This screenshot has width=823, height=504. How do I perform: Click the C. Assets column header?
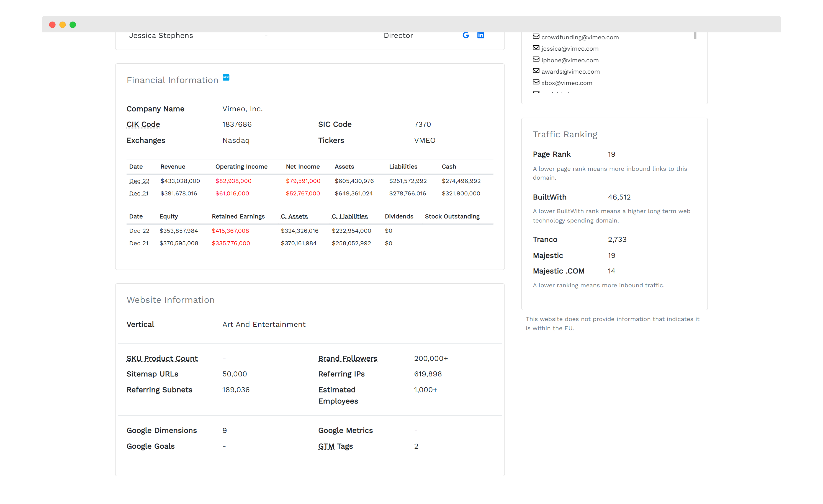point(294,217)
